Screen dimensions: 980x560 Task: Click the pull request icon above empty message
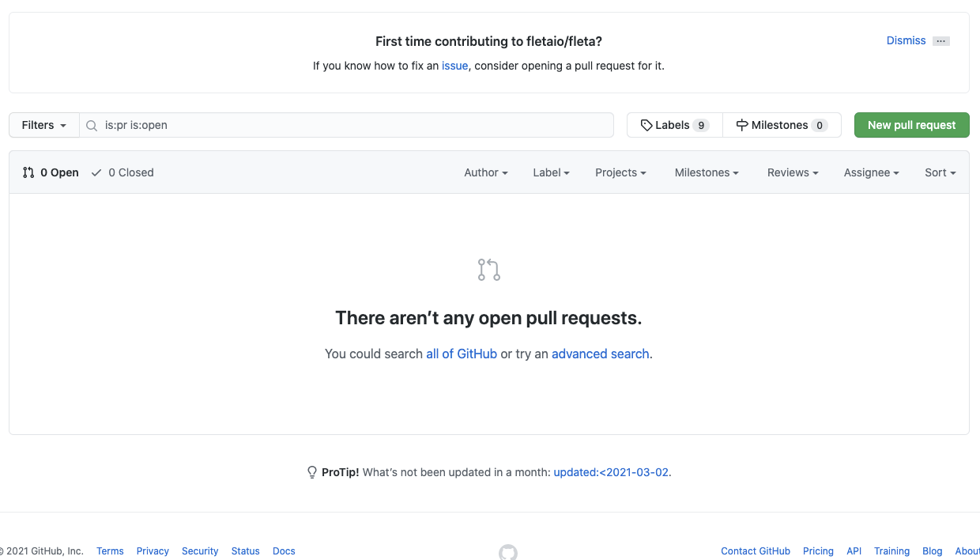click(x=489, y=270)
